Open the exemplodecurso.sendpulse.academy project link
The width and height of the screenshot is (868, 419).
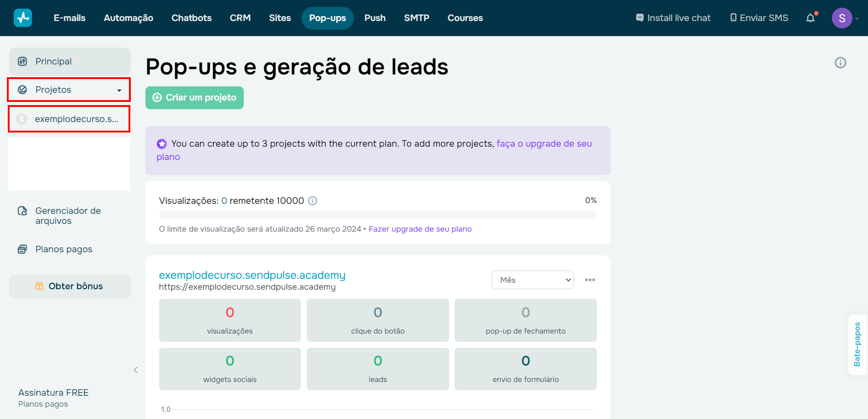pos(252,275)
